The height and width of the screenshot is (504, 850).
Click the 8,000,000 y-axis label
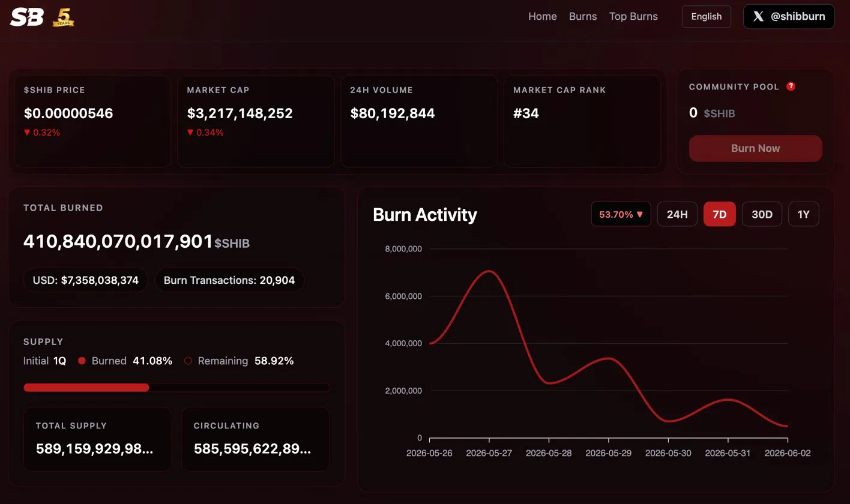[x=403, y=248]
